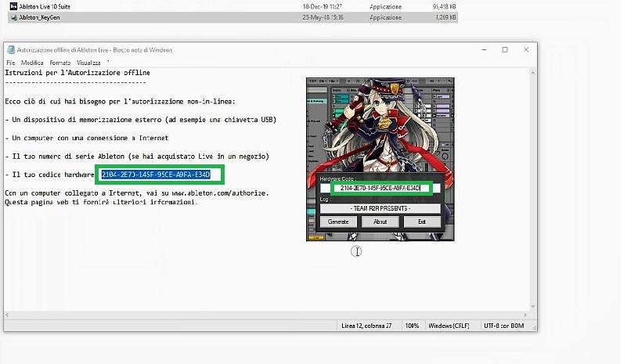This screenshot has height=364, width=638.
Task: Click the Exit button in the keygen
Action: (422, 222)
